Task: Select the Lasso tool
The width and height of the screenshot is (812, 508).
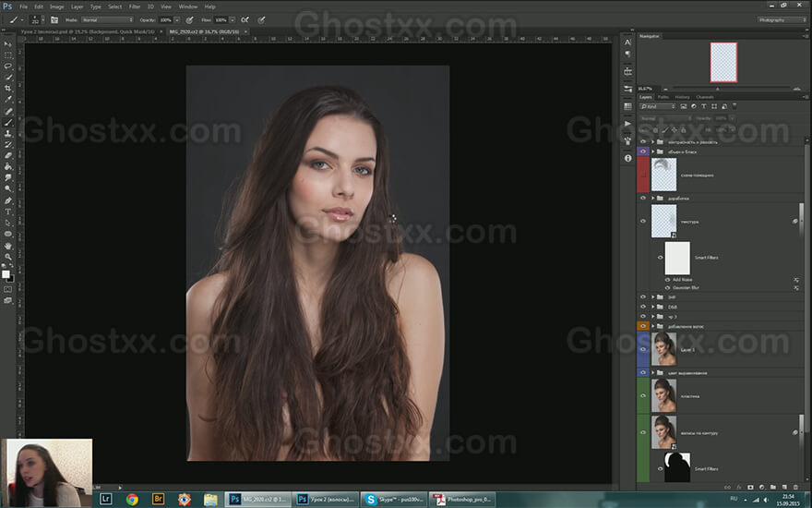Action: click(7, 67)
